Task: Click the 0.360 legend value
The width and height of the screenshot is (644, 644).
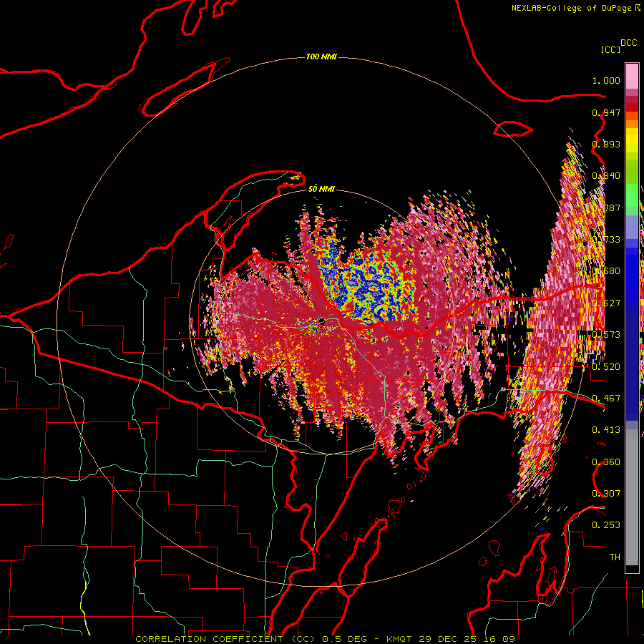Action: tap(606, 462)
